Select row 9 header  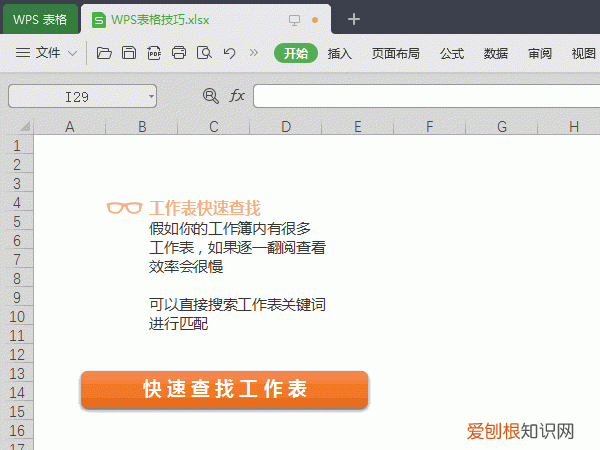point(17,298)
